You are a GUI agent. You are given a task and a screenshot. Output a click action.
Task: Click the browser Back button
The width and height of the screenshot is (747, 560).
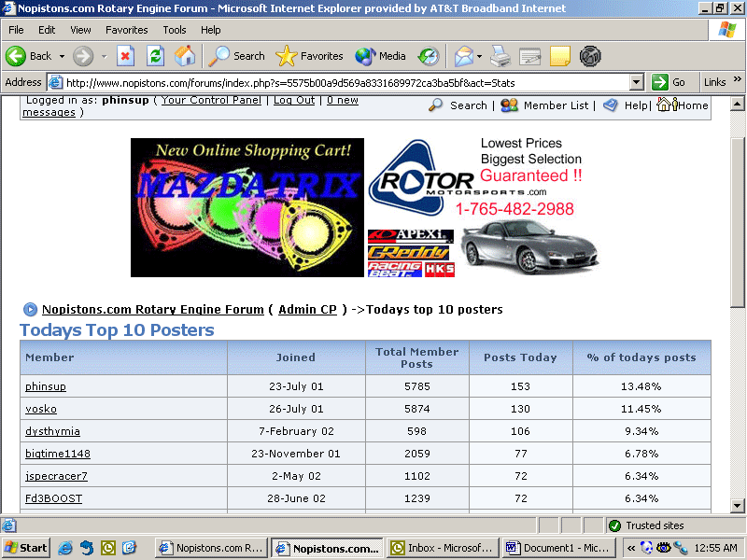[x=28, y=56]
